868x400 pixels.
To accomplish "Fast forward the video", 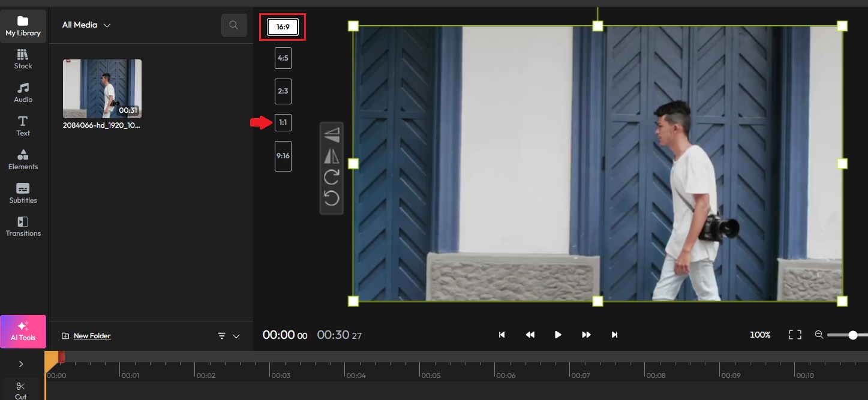I will [586, 335].
